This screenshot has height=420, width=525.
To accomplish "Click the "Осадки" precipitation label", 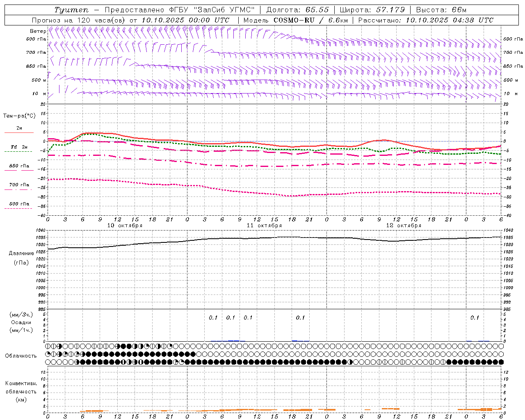I will [21, 322].
